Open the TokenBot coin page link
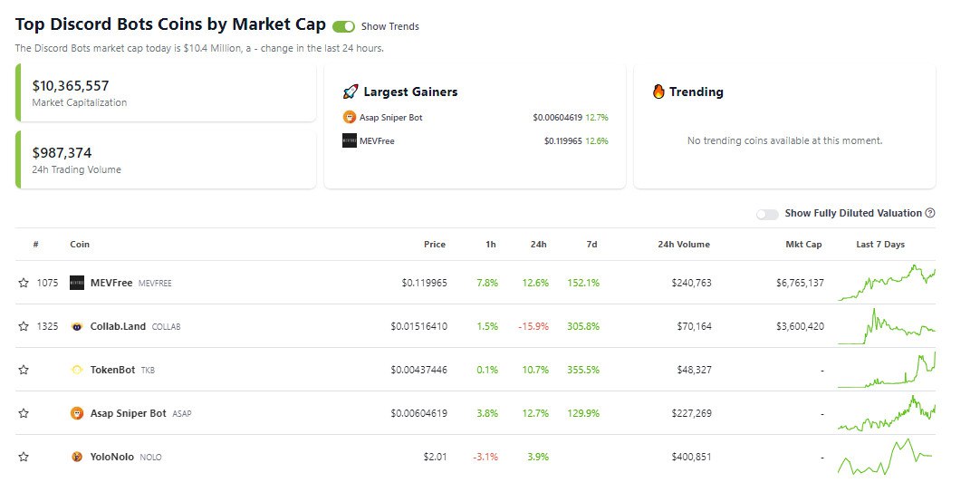 pos(112,370)
